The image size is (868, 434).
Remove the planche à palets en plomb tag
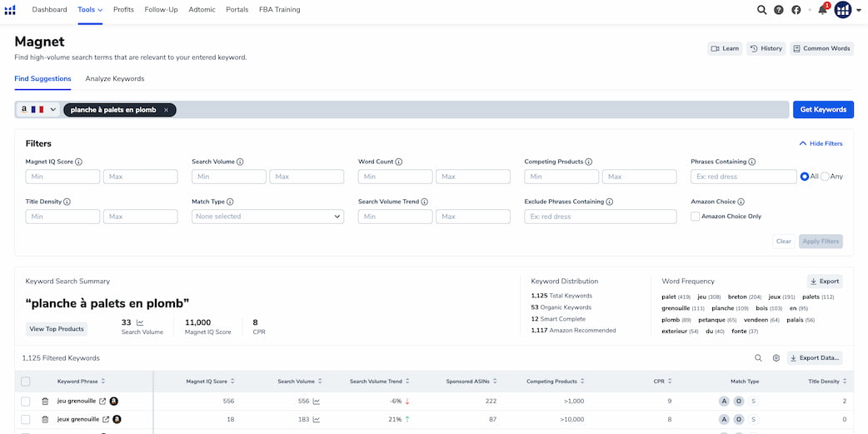point(166,110)
